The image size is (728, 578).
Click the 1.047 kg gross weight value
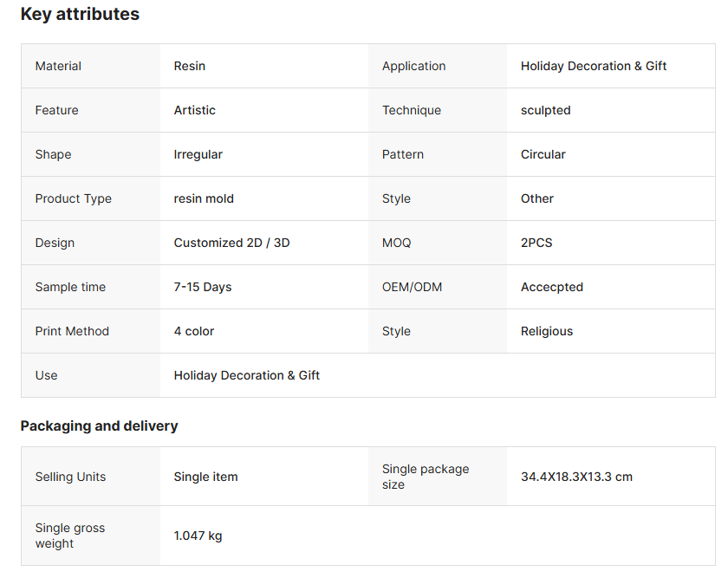(198, 536)
